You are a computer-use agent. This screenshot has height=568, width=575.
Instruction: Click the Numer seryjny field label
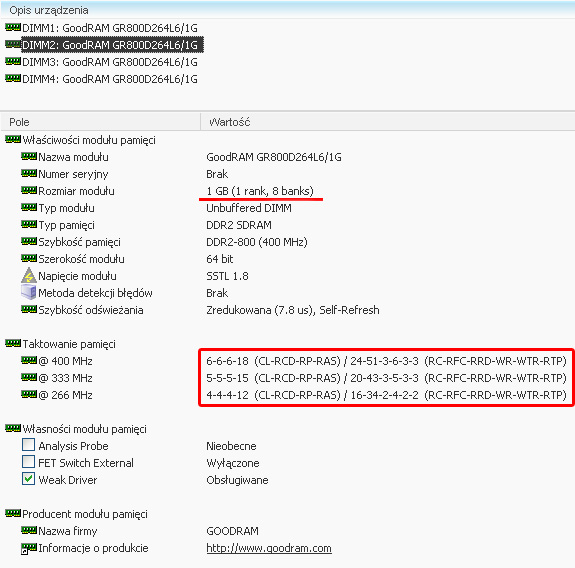(73, 174)
